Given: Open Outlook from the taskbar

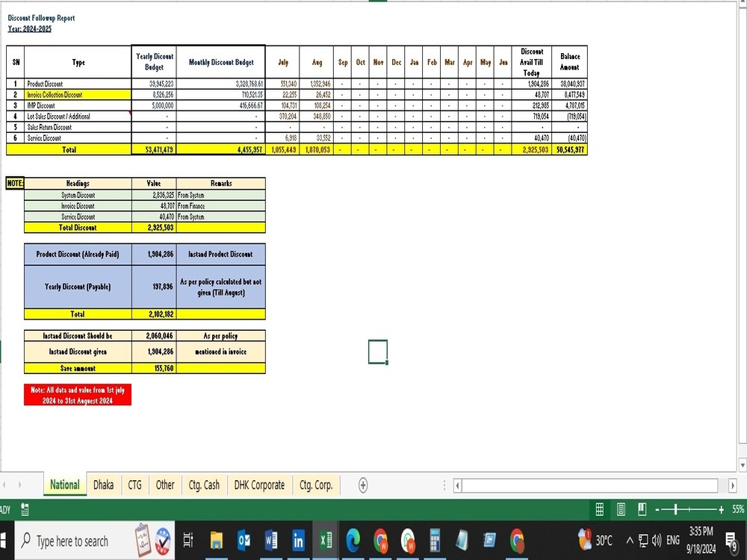Looking at the screenshot, I should point(244,541).
